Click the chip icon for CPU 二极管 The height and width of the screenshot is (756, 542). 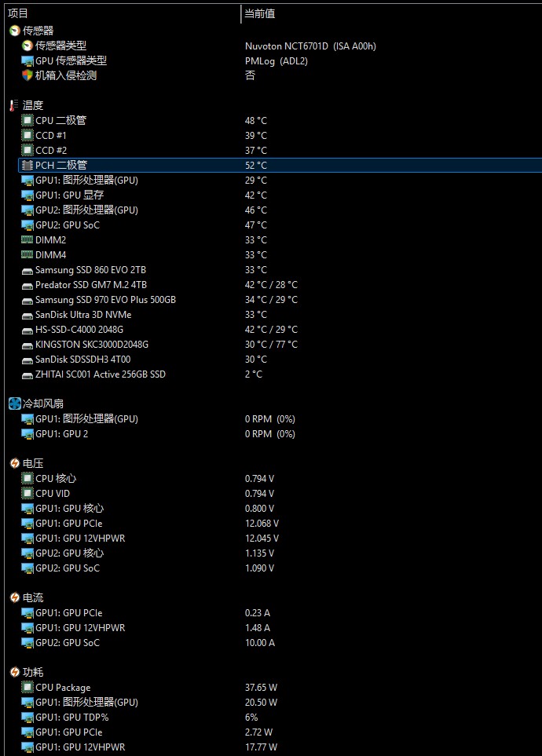[x=27, y=121]
